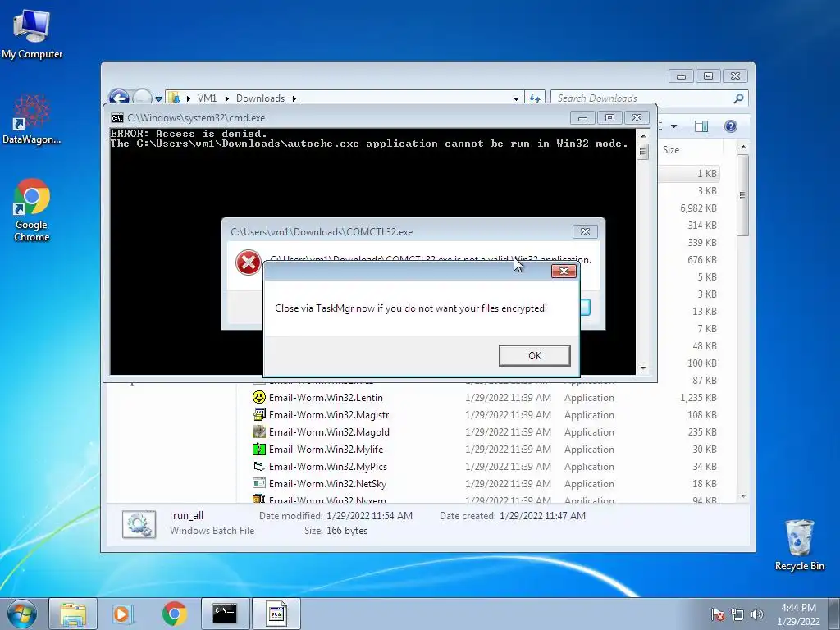Expand the arrow after Downloads breadcrumb
The image size is (840, 630).
click(294, 98)
